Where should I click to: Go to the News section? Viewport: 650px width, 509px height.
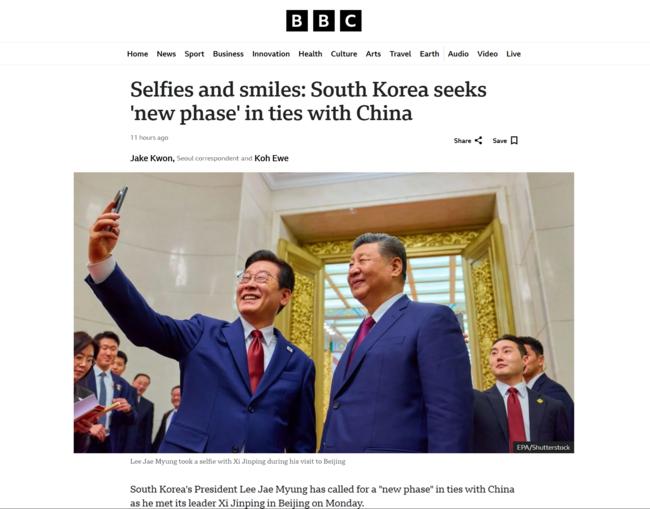tap(166, 54)
